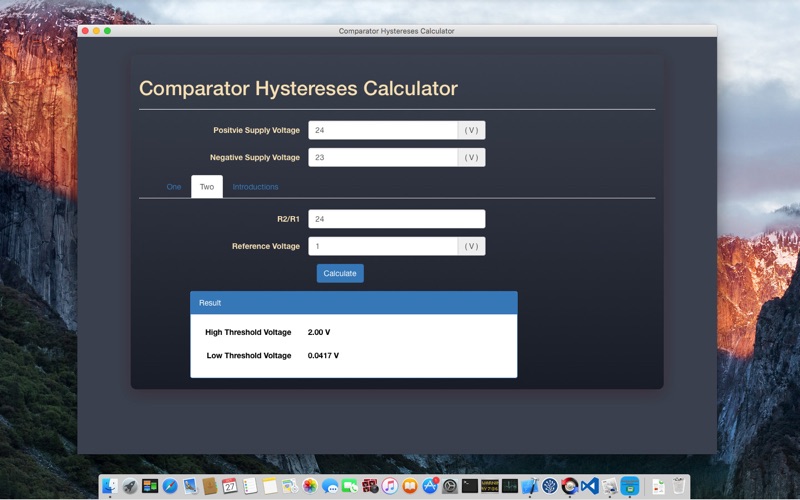Open the Introductions tab
Screen dimensions: 800x500
coord(255,187)
